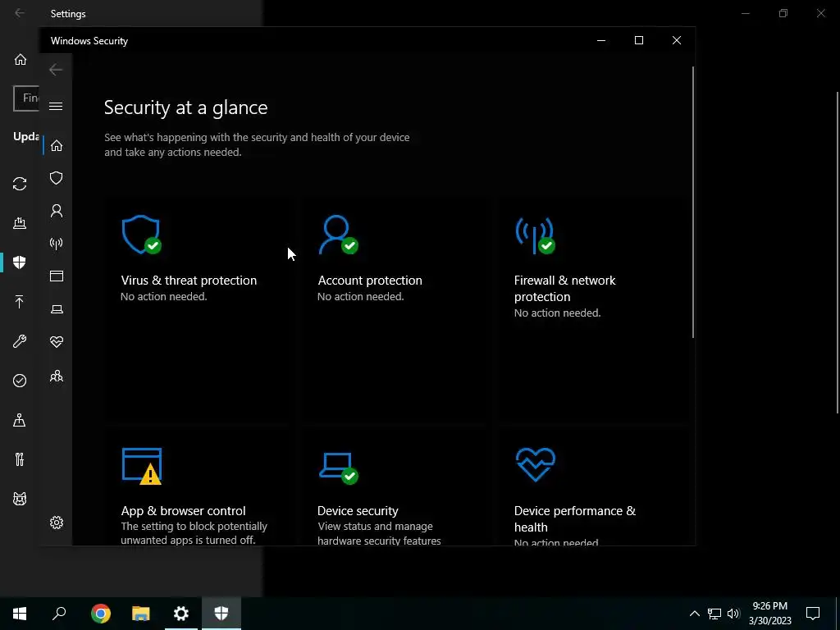Open the Windows Start menu
840x630 pixels.
click(x=20, y=614)
